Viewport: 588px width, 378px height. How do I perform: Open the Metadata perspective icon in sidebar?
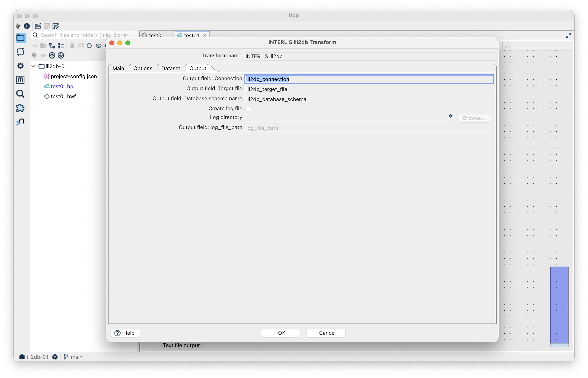click(20, 80)
